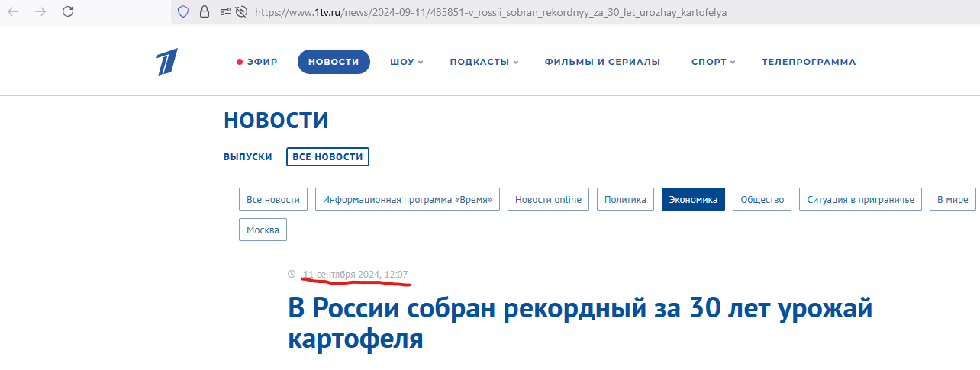Click the browser back arrow

point(13,11)
